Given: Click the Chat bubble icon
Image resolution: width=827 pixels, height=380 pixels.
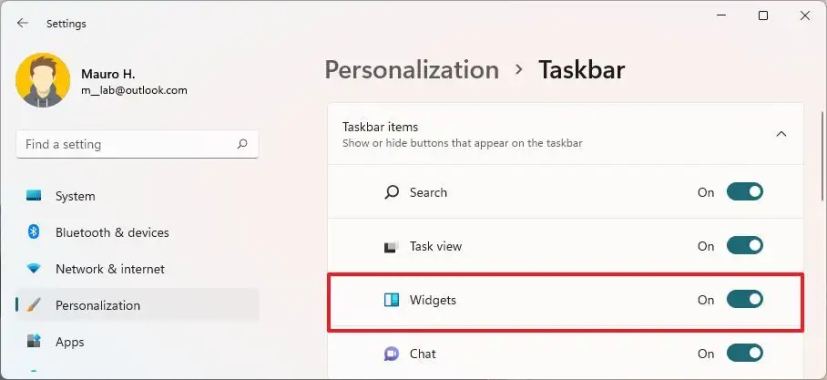Looking at the screenshot, I should (x=391, y=354).
